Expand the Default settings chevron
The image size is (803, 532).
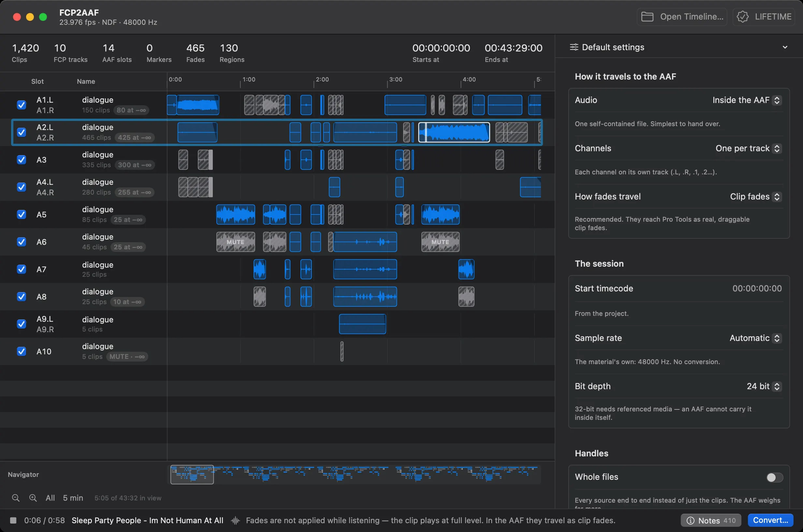(x=785, y=47)
